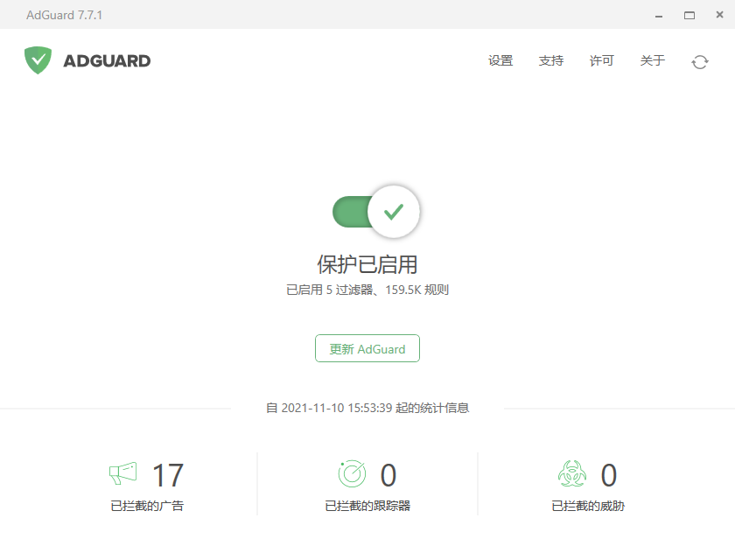Image resolution: width=735 pixels, height=560 pixels.
Task: Click the AdGuard green shield logo
Action: click(x=38, y=60)
